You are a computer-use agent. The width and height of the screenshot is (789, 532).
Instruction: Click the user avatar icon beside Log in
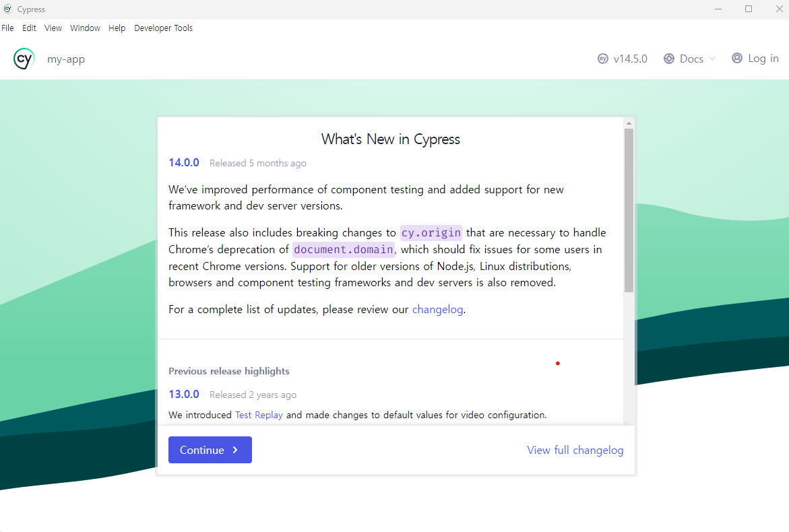tap(736, 59)
